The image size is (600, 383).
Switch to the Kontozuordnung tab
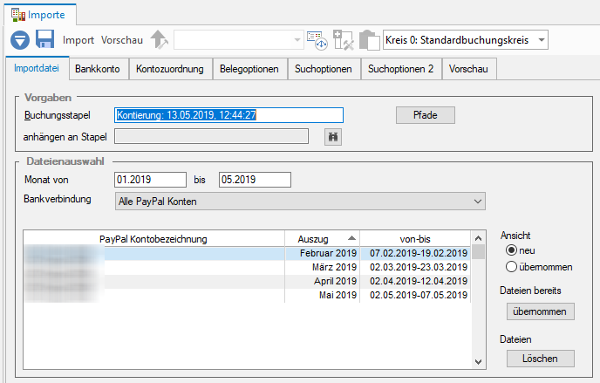170,69
